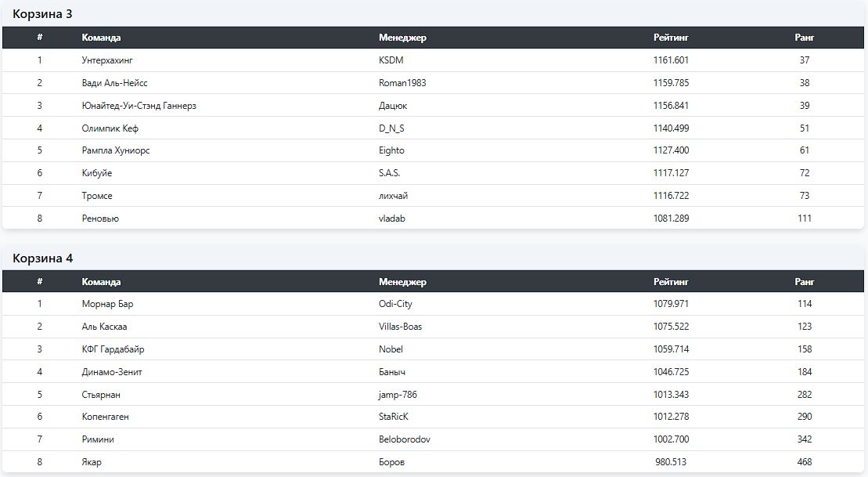This screenshot has width=868, height=477.
Task: Click Менеджер column header in Корзина 4
Action: point(402,282)
